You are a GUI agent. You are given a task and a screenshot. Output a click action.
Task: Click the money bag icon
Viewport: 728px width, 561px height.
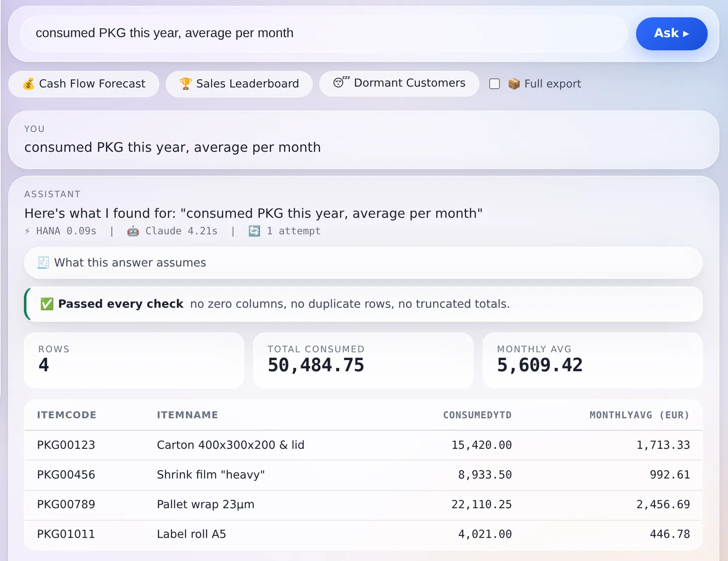pyautogui.click(x=29, y=84)
